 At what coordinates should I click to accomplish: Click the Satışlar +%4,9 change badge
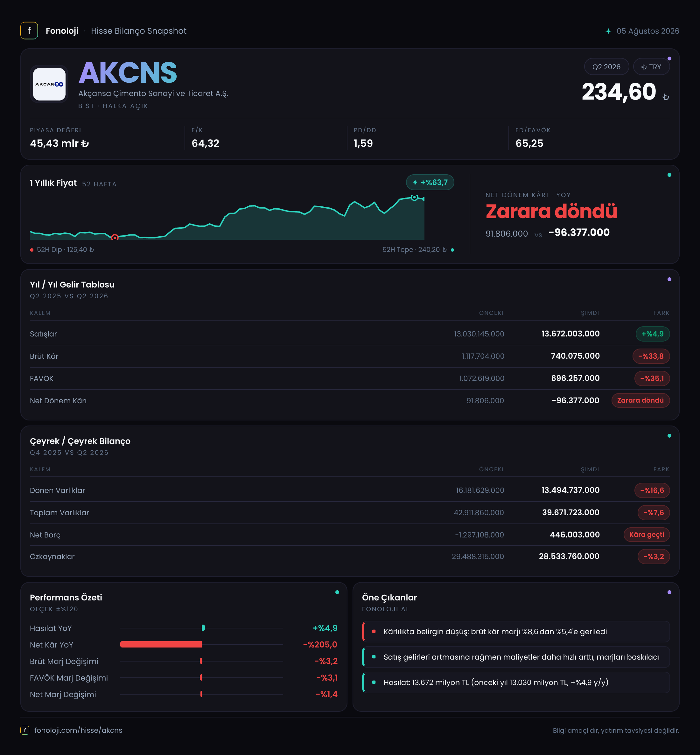tap(652, 334)
